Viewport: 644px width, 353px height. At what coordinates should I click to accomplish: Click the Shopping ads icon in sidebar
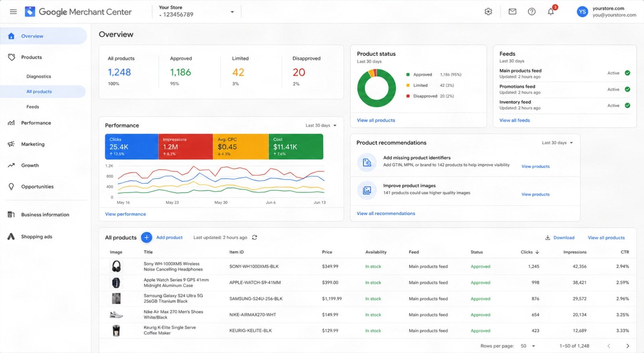tap(11, 236)
